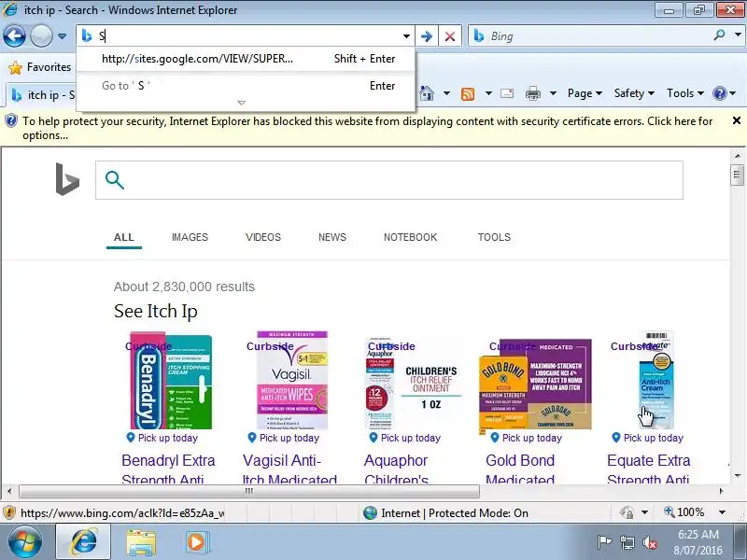747x560 pixels.
Task: Click the horizontal scrollbar thumb
Action: pyautogui.click(x=249, y=491)
